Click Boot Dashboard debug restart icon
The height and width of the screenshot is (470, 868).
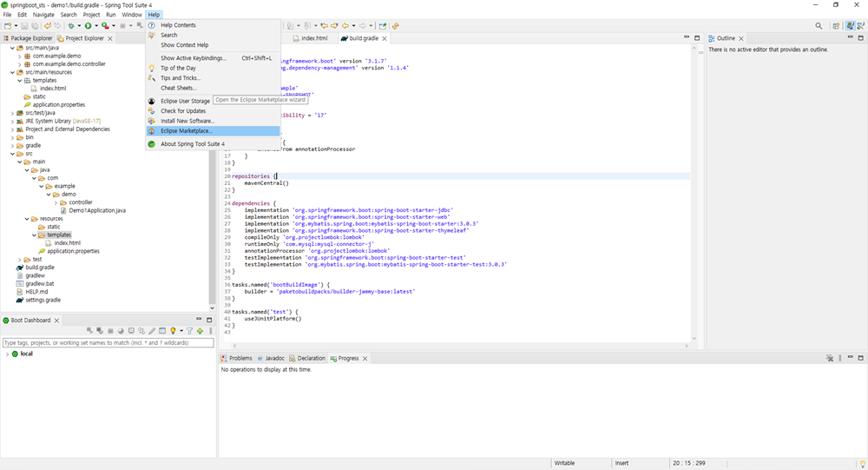click(x=100, y=331)
